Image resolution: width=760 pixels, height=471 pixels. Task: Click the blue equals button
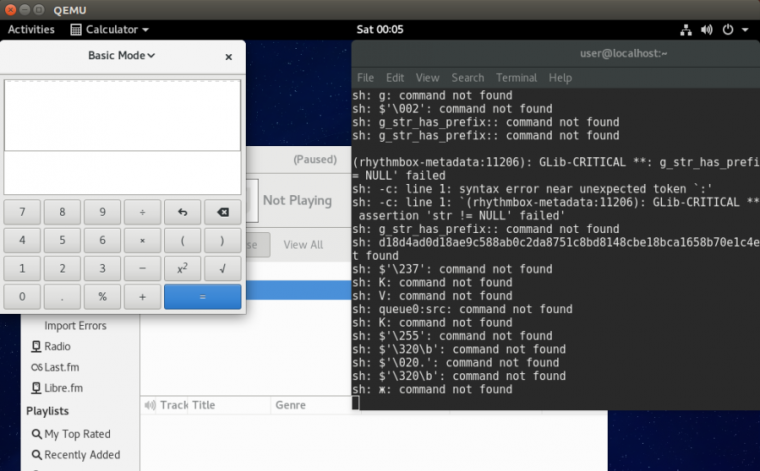[x=203, y=297]
